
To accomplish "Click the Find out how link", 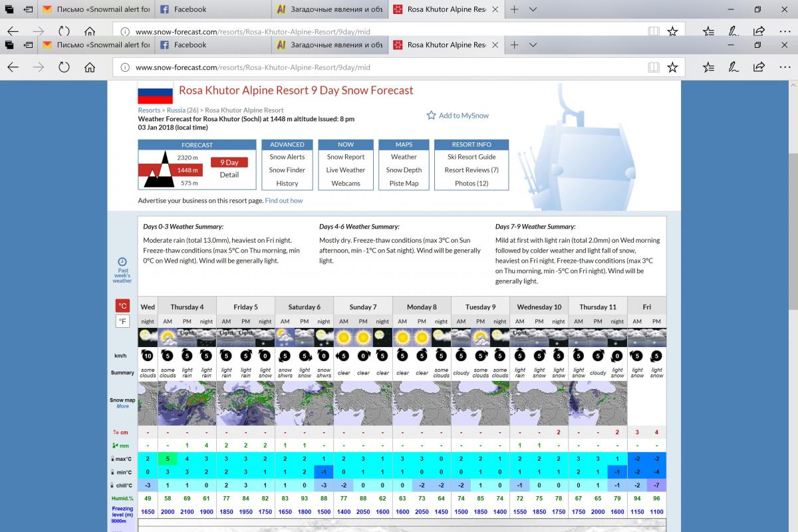I will pyautogui.click(x=284, y=200).
